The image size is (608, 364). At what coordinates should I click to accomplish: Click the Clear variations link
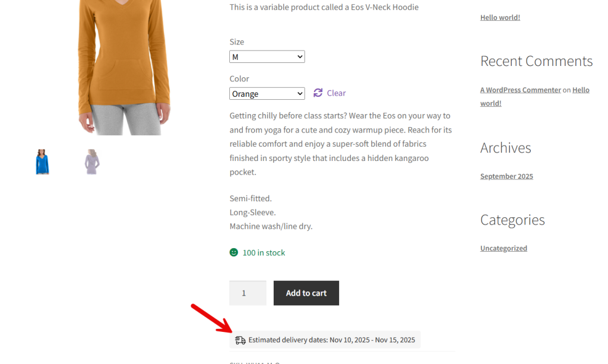tap(335, 93)
